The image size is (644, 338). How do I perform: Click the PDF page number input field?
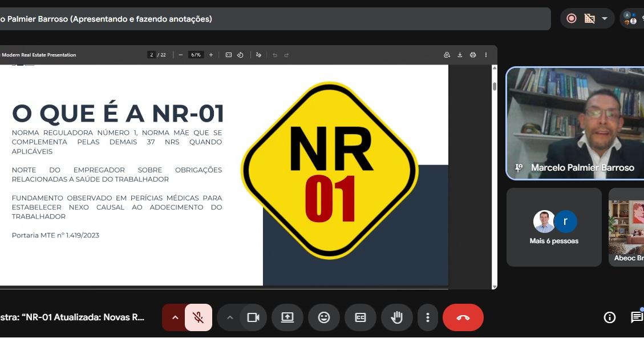click(151, 55)
